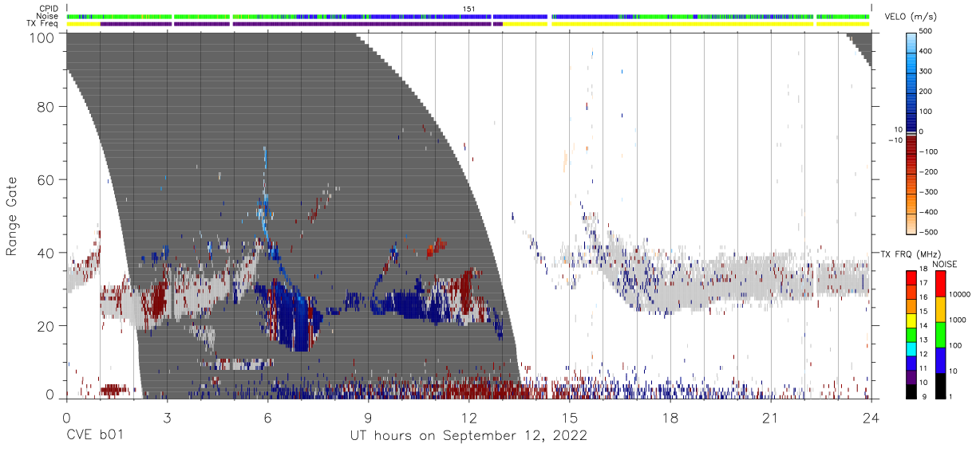The image size is (980, 452).
Task: Pick the green 100–1000 noise legend swatch
Action: [x=940, y=334]
